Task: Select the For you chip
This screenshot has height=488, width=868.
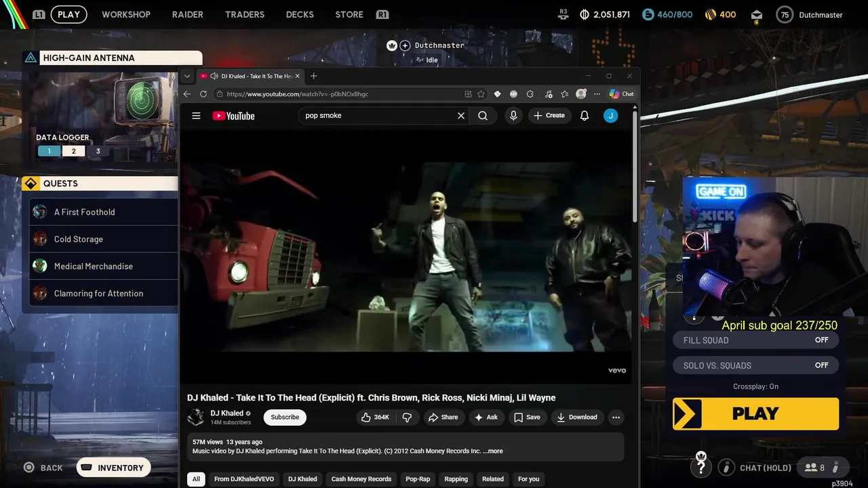Action: point(529,479)
